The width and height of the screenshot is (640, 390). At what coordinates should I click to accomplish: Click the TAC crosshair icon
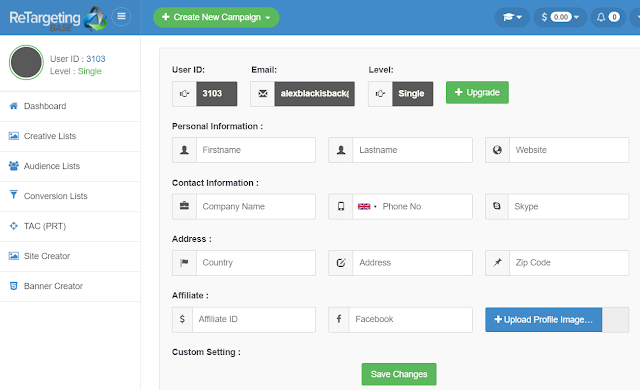click(x=13, y=226)
